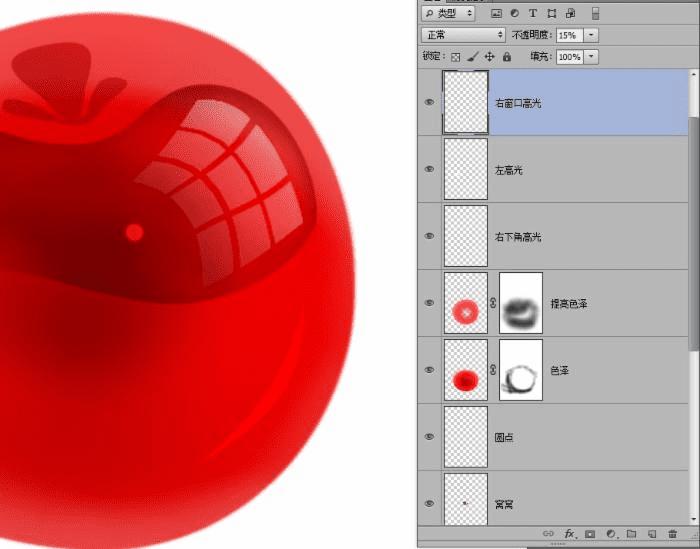
Task: Click the 填充 fill label
Action: coord(541,57)
